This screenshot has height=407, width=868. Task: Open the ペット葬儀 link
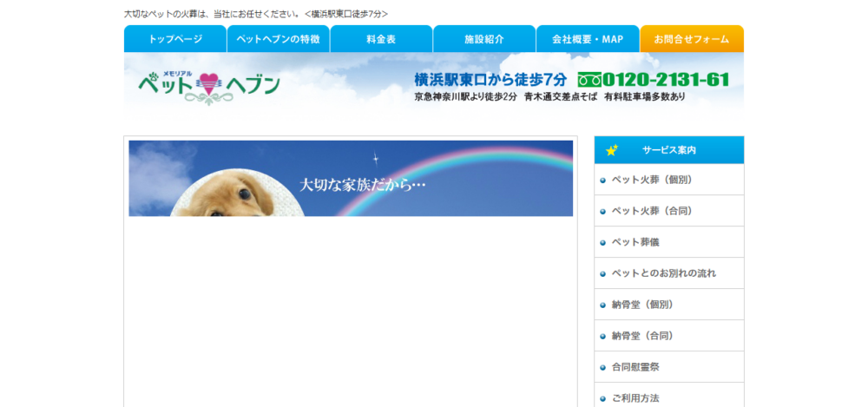coord(669,242)
